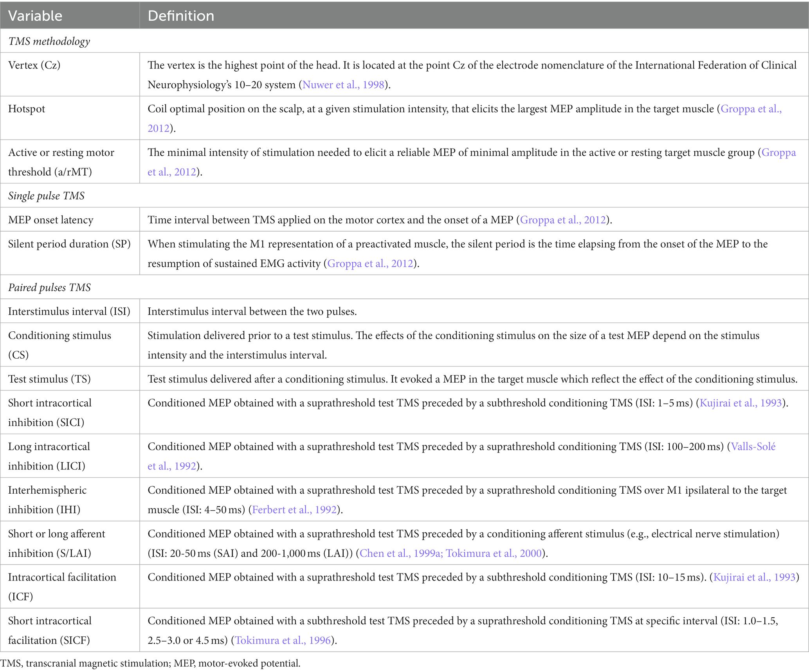
Task: Select the Single pulse TMS section heading
Action: tap(46, 196)
